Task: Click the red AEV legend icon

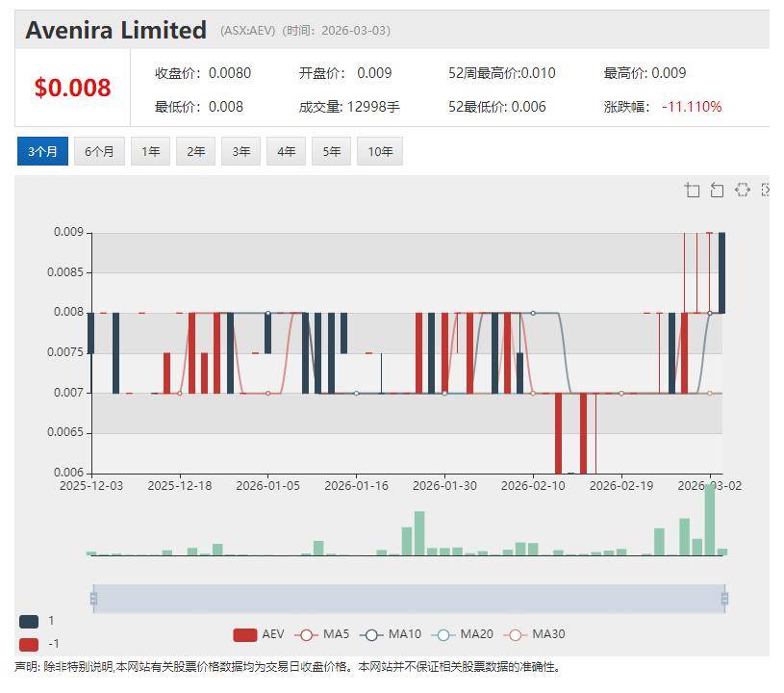Action: (245, 634)
